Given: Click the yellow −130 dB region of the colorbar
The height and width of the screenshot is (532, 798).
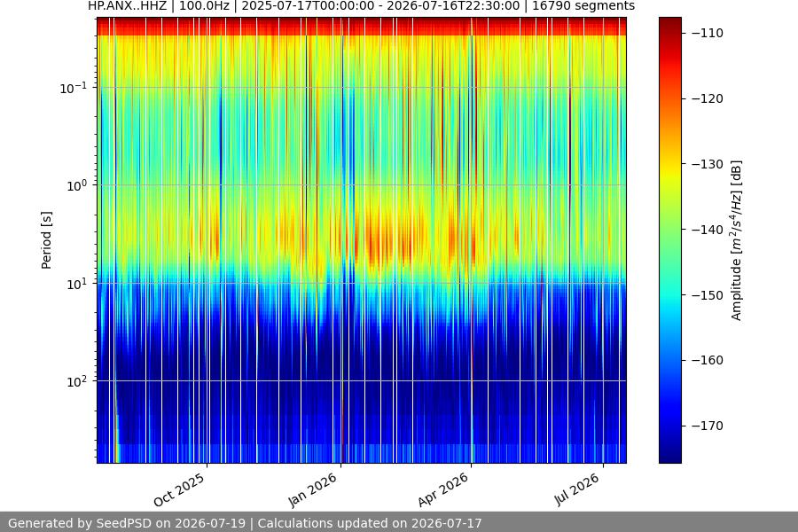Looking at the screenshot, I should (669, 164).
